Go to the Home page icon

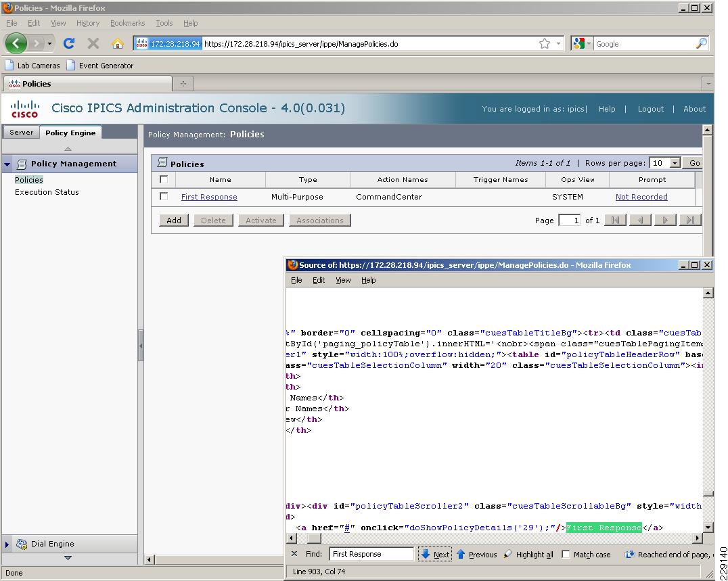point(118,43)
